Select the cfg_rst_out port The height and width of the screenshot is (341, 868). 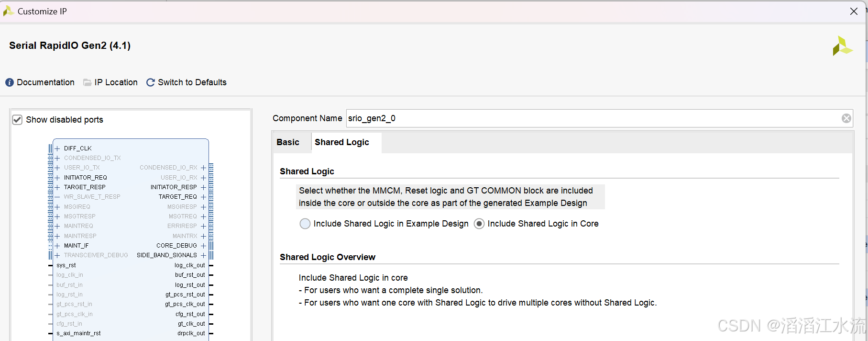point(190,314)
